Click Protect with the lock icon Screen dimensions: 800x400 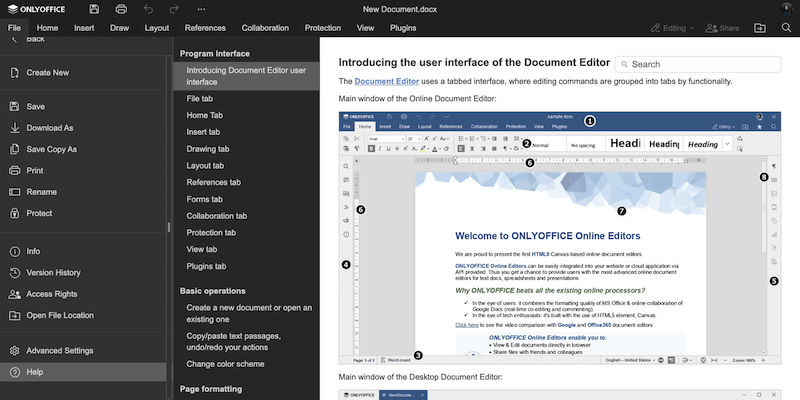coord(39,213)
